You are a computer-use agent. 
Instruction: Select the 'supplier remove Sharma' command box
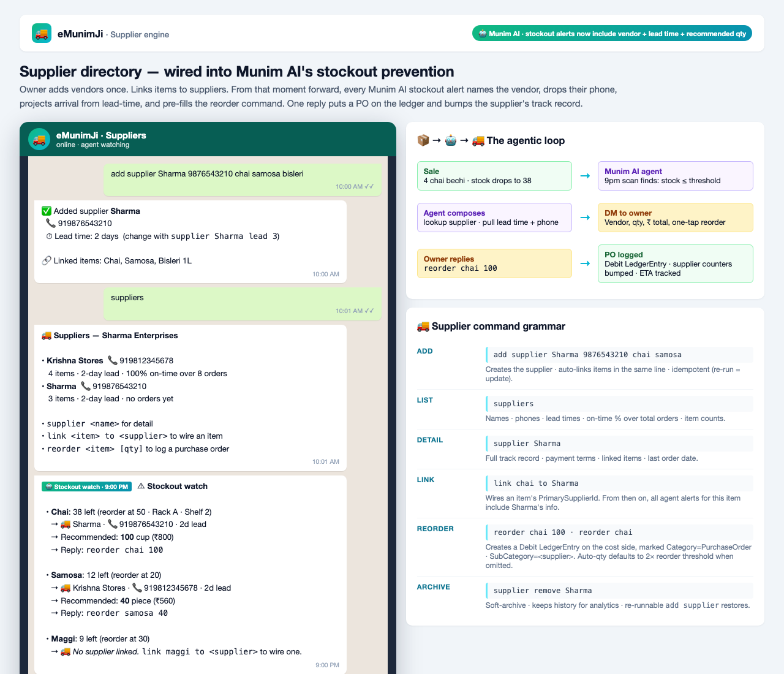pos(619,591)
